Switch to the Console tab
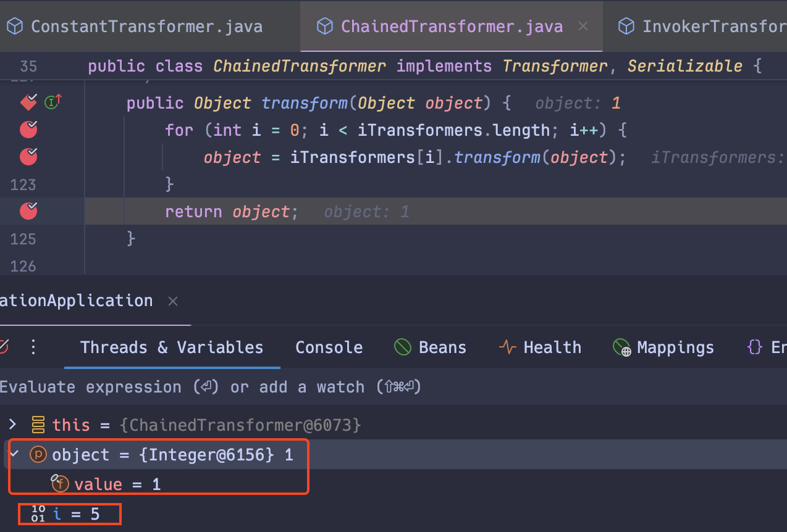Screen dimensions: 787x532 (x=329, y=347)
